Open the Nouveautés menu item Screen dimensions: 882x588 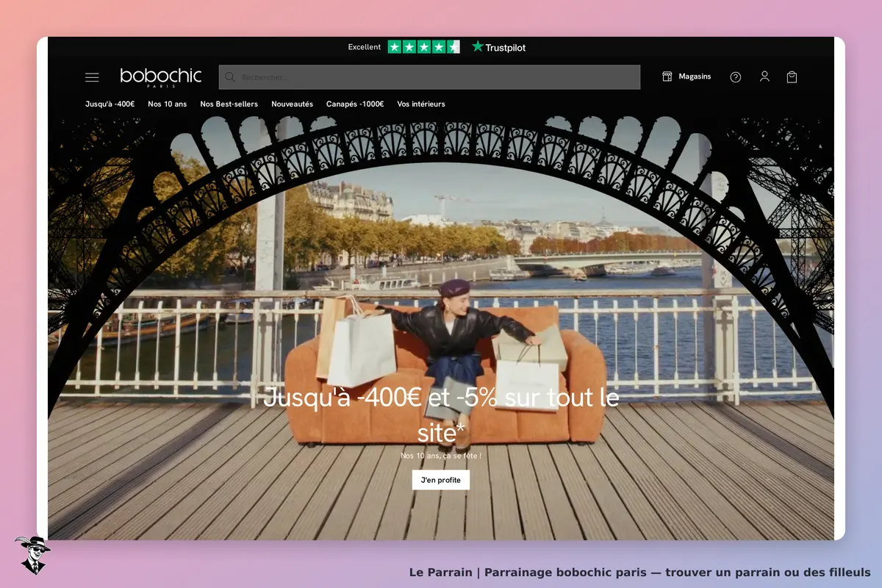(292, 104)
